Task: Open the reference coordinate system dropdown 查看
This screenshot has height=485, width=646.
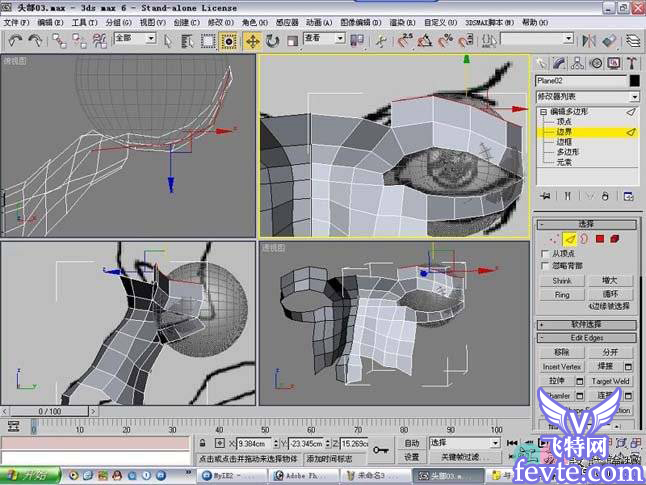Action: [324, 39]
